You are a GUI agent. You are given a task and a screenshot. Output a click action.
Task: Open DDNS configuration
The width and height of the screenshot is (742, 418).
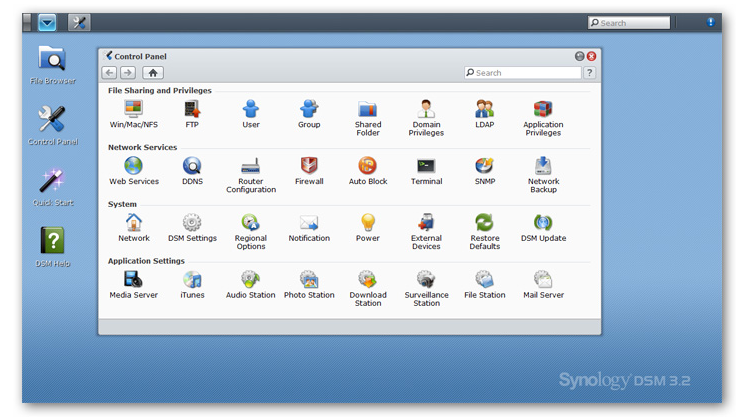(x=192, y=166)
